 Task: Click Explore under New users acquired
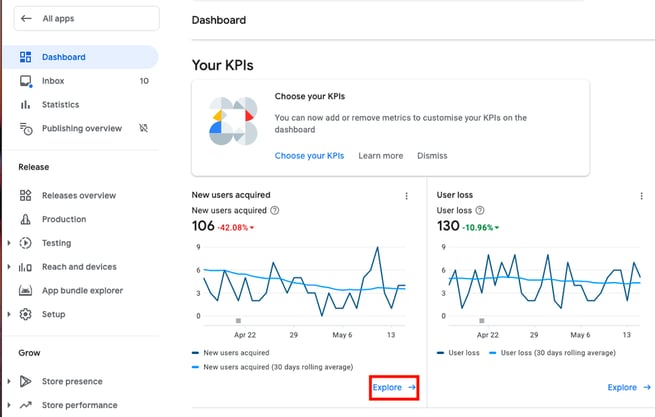coord(394,387)
